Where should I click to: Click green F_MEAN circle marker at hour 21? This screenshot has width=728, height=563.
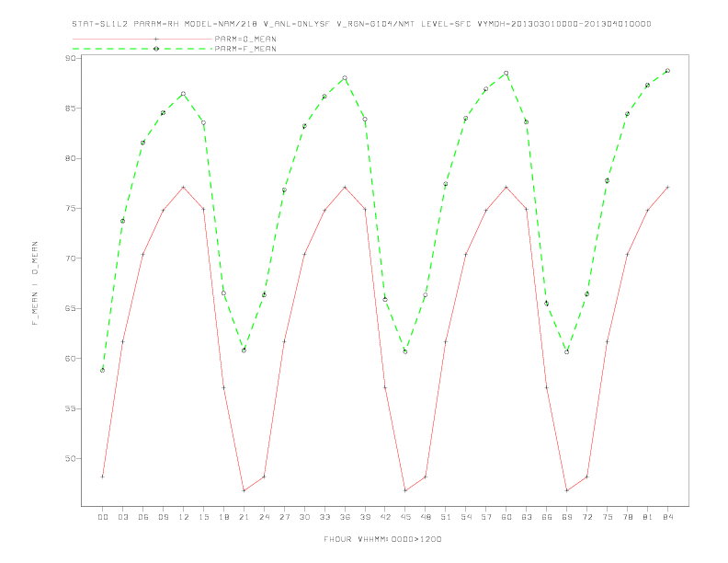point(245,350)
